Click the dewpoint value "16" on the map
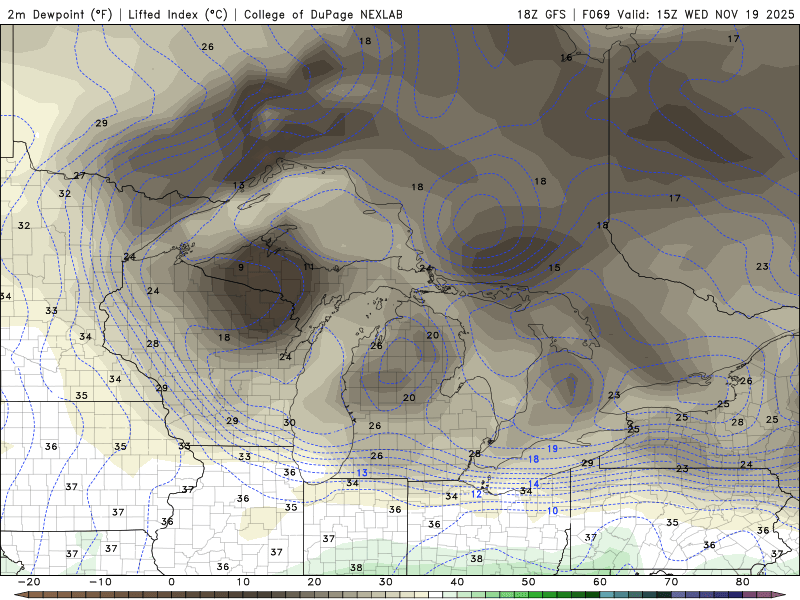The height and width of the screenshot is (600, 800). pyautogui.click(x=566, y=58)
